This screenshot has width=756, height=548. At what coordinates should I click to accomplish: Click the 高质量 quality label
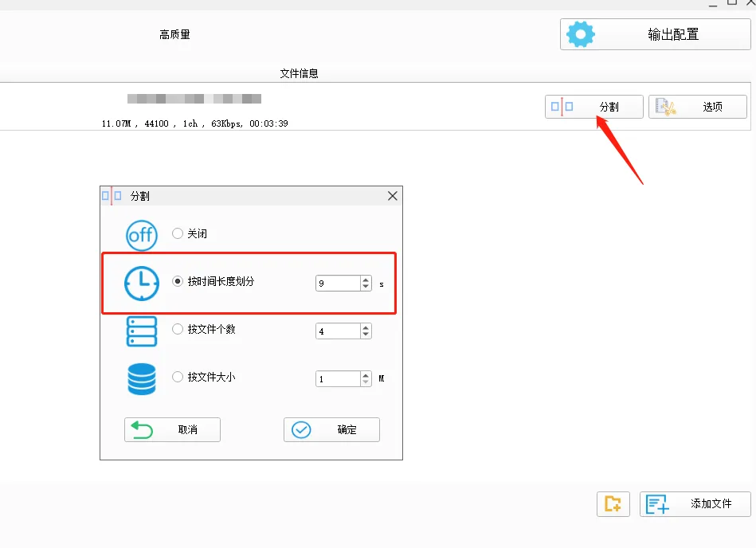click(x=174, y=35)
